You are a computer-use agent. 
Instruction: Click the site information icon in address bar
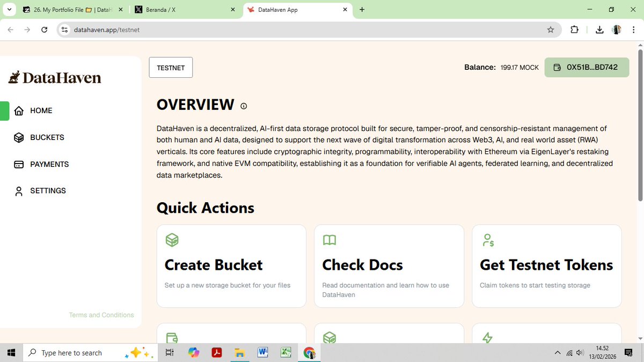pyautogui.click(x=65, y=30)
